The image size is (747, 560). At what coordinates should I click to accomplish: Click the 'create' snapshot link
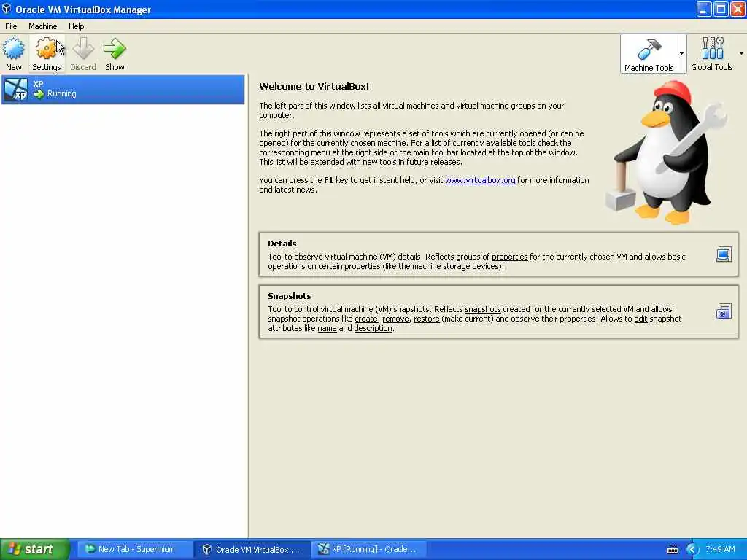point(366,319)
